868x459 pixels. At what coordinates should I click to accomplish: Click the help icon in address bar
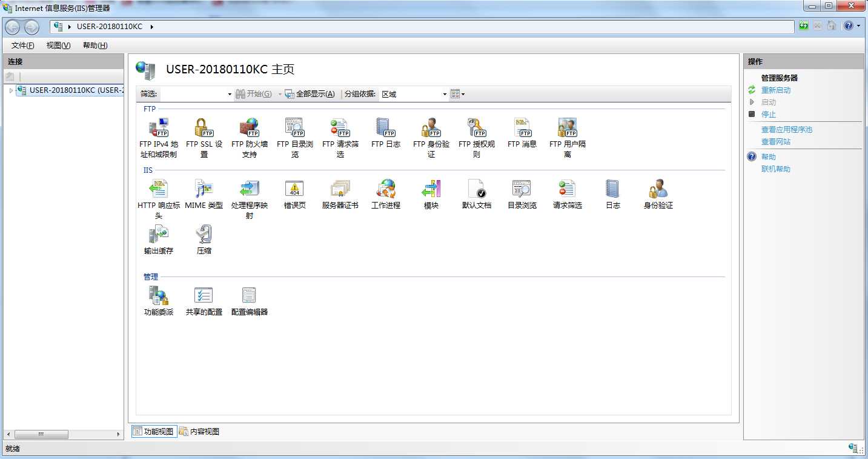click(x=849, y=26)
